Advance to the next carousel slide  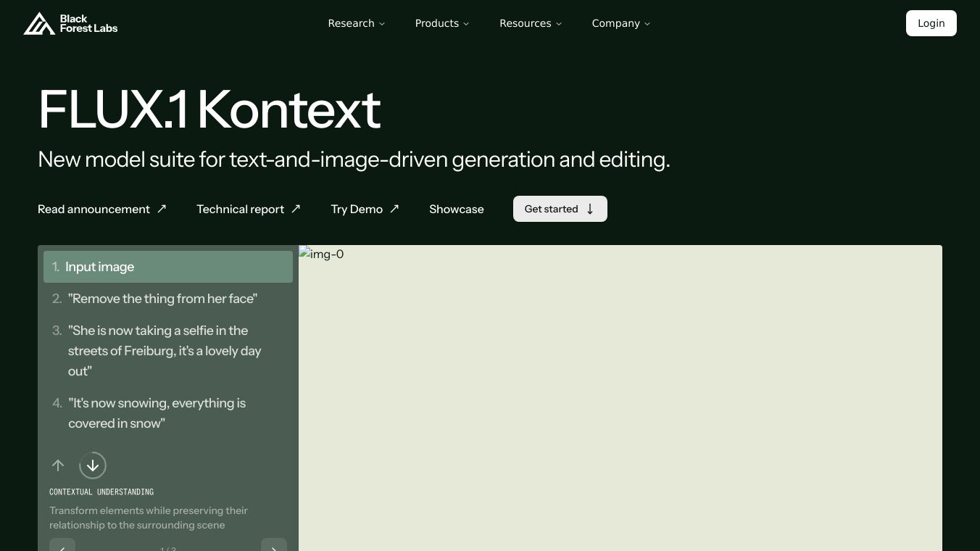pyautogui.click(x=274, y=545)
